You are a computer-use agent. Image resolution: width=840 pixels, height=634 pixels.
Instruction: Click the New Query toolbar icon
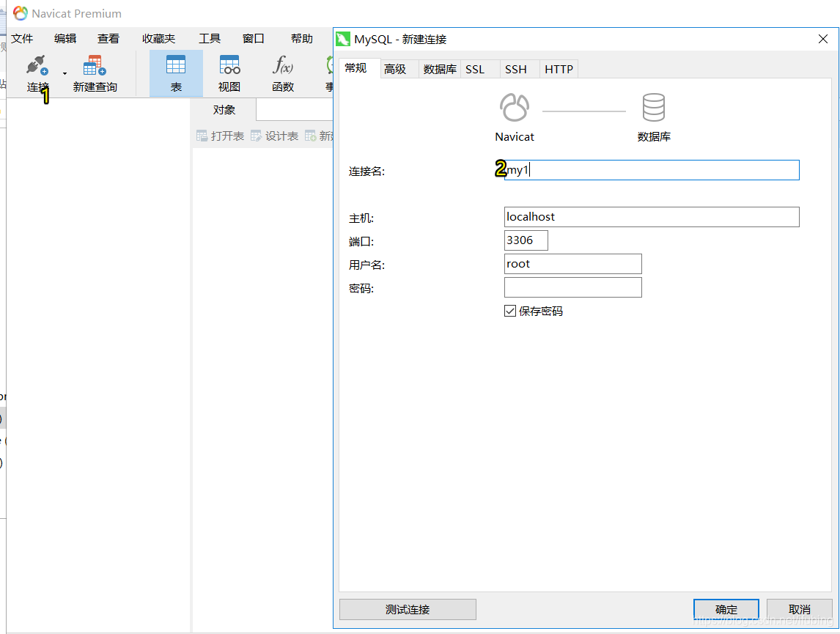point(95,65)
